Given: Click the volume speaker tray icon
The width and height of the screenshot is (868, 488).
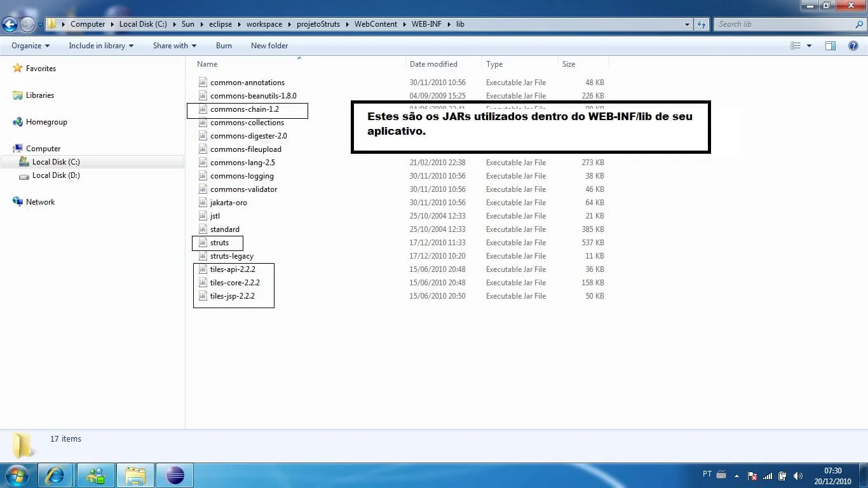Looking at the screenshot, I should [798, 475].
